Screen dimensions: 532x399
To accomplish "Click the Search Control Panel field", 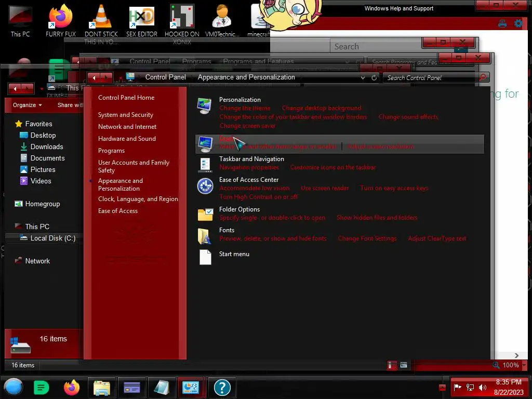I will coord(430,78).
